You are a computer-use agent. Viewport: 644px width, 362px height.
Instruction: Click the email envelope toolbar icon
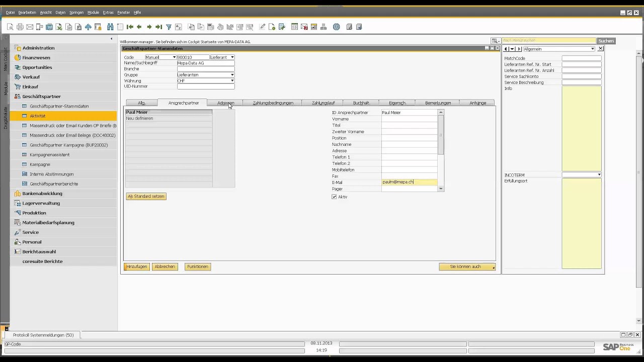point(30,27)
